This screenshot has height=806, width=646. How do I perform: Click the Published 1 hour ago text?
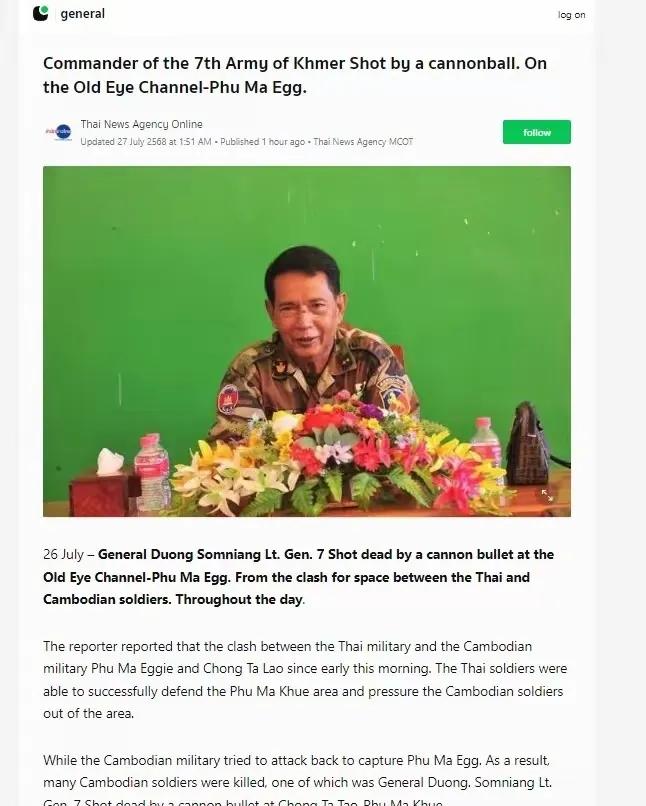click(x=263, y=142)
